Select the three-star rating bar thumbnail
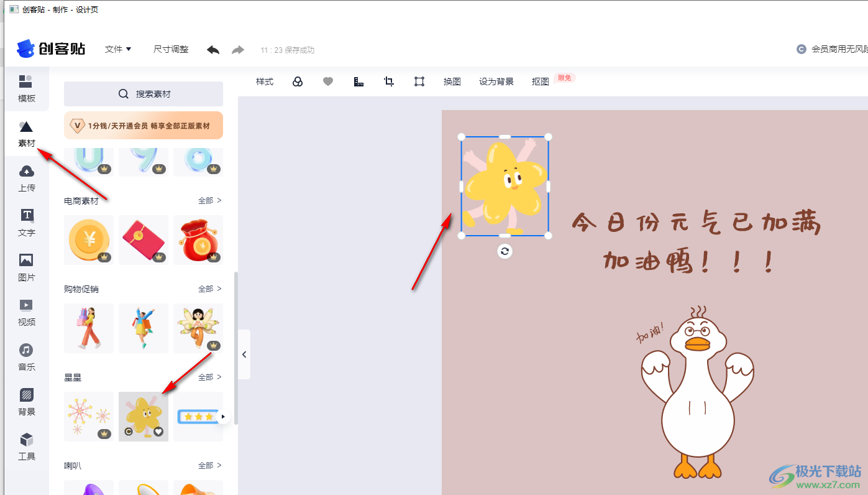868x495 pixels. [x=198, y=417]
